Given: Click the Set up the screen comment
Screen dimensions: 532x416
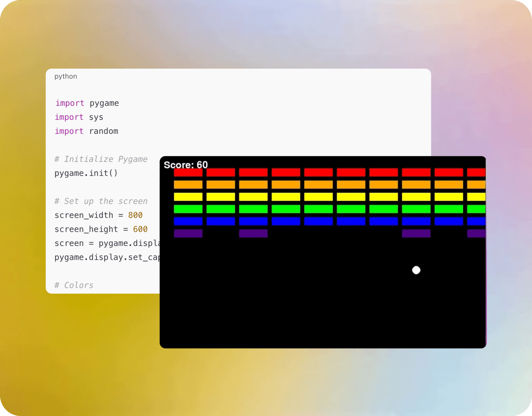Looking at the screenshot, I should 101,201.
